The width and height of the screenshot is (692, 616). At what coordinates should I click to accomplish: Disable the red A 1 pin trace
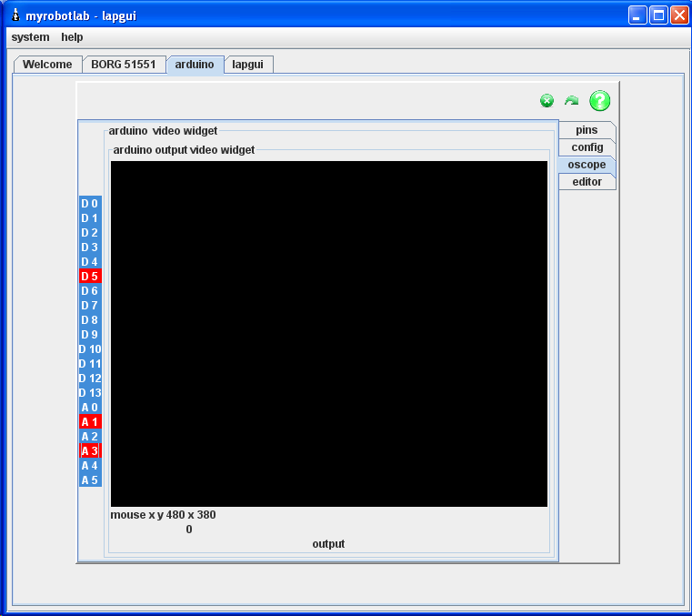click(x=90, y=421)
